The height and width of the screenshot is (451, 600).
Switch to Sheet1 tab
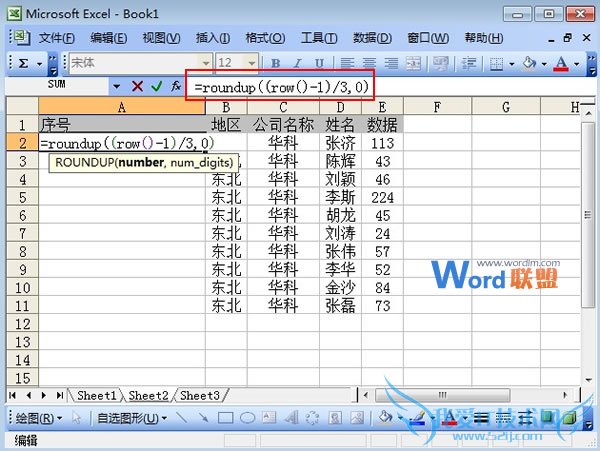point(96,395)
